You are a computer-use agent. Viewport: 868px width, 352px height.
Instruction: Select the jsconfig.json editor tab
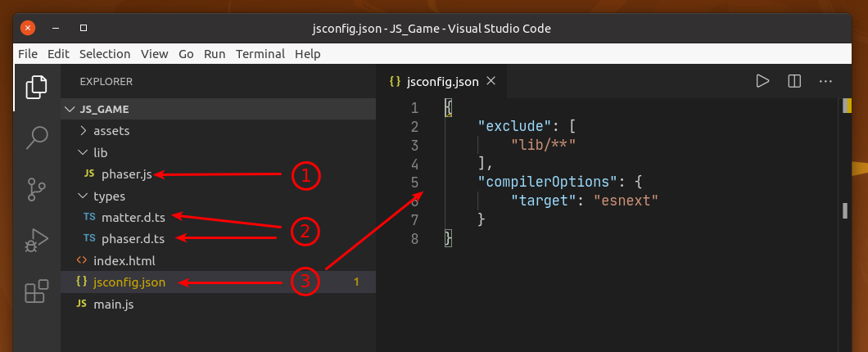tap(442, 81)
